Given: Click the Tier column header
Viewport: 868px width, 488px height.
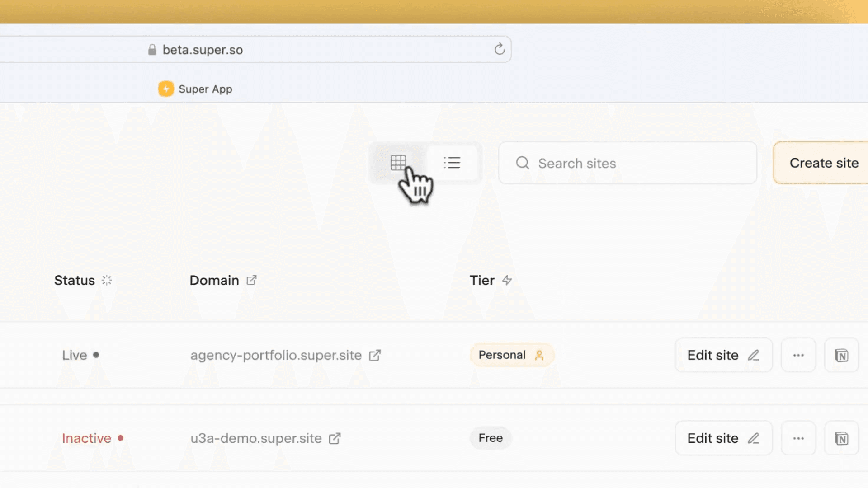Looking at the screenshot, I should 482,280.
